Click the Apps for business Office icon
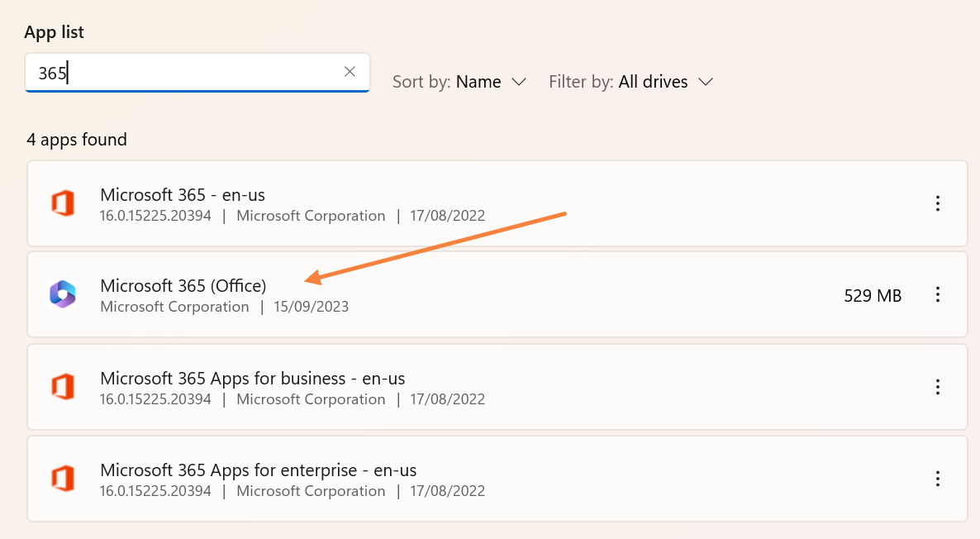Image resolution: width=980 pixels, height=539 pixels. [63, 387]
